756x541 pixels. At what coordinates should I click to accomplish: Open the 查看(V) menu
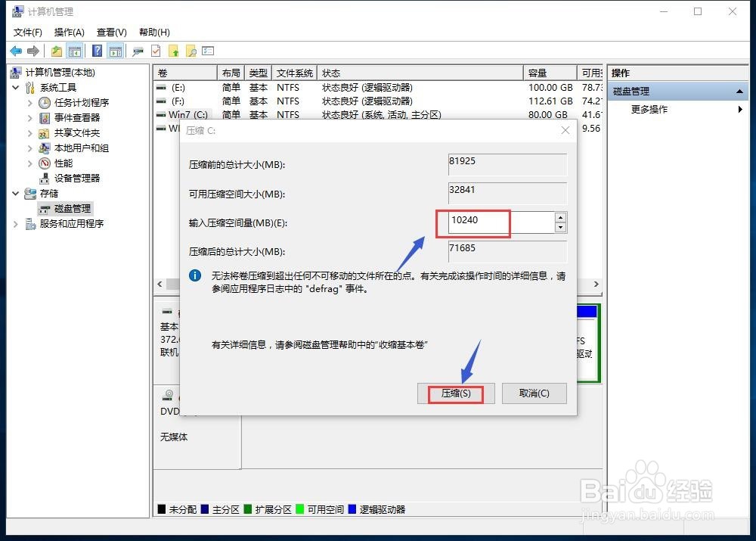[110, 32]
